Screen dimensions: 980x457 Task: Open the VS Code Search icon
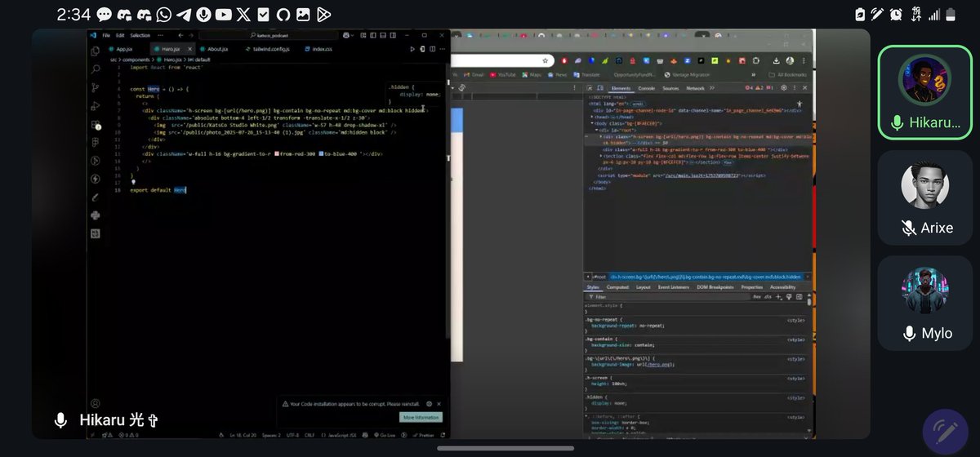pos(95,70)
